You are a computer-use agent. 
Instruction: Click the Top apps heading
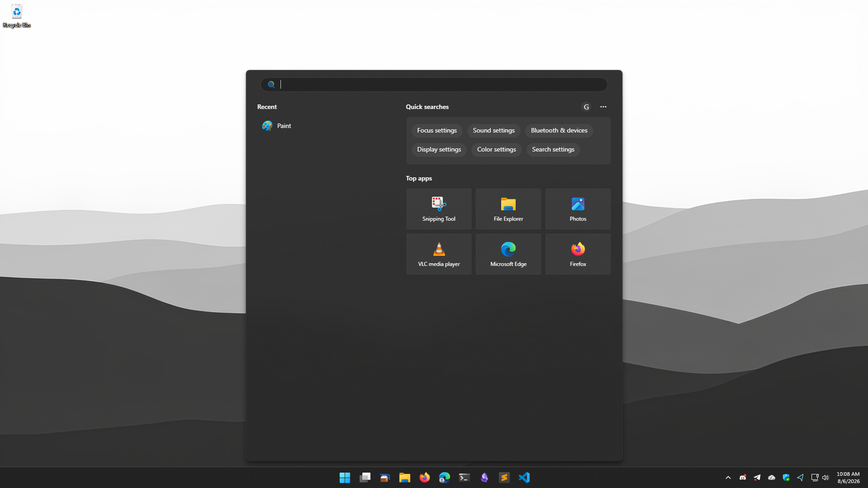pyautogui.click(x=419, y=178)
